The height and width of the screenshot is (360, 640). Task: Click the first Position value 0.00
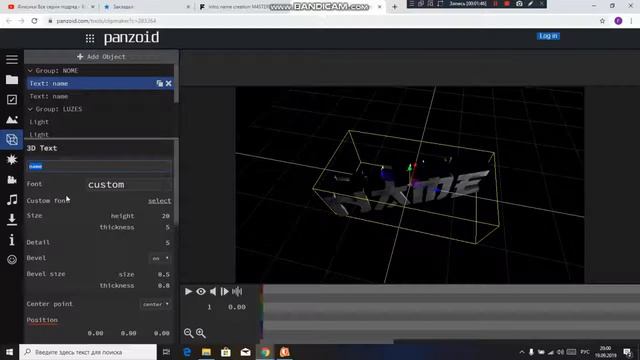coord(95,333)
